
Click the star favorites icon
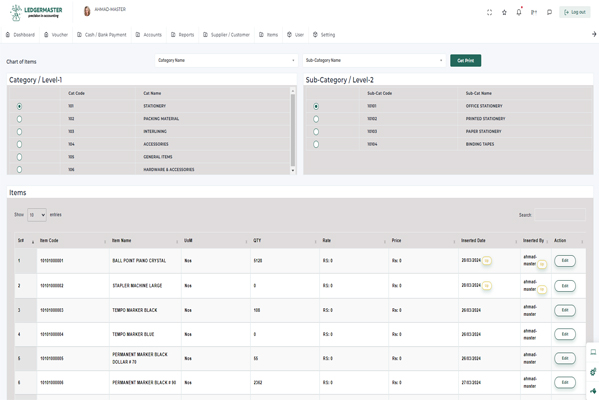coord(504,12)
